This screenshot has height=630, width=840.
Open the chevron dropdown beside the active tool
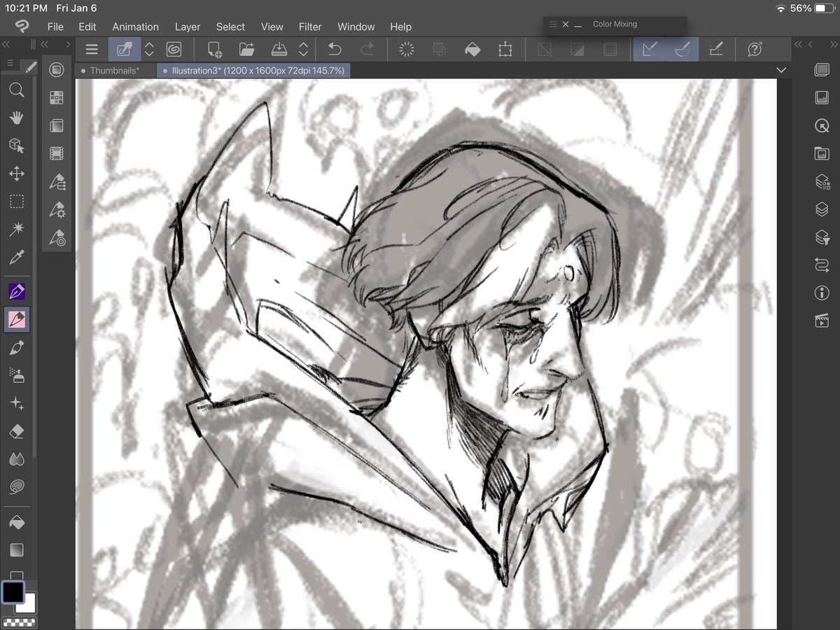(x=149, y=49)
